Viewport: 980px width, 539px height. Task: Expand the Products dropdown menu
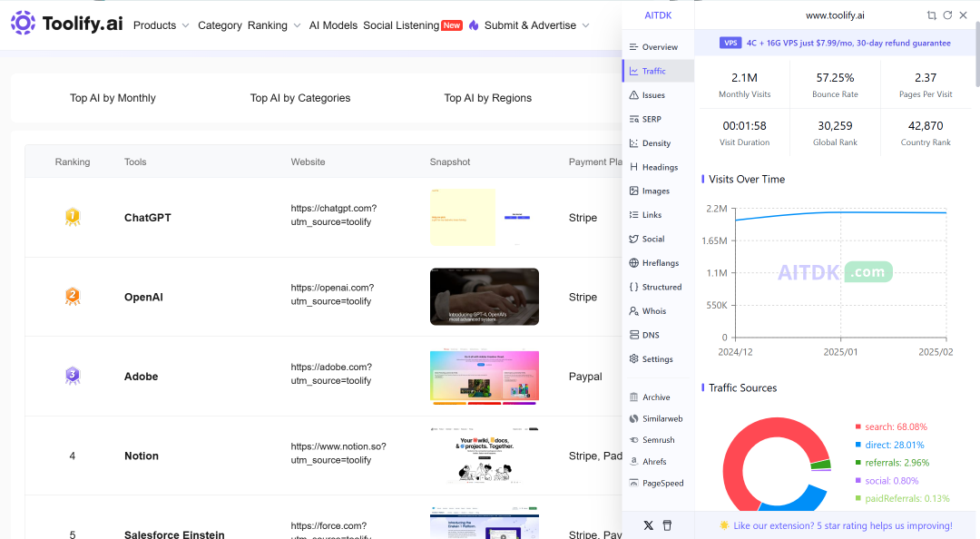162,25
